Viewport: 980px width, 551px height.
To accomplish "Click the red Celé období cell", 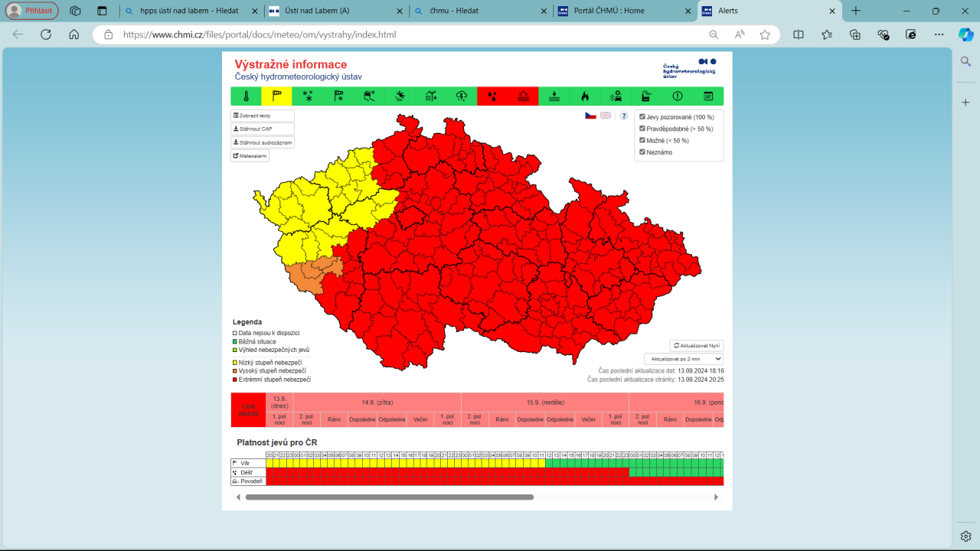I will coord(248,410).
